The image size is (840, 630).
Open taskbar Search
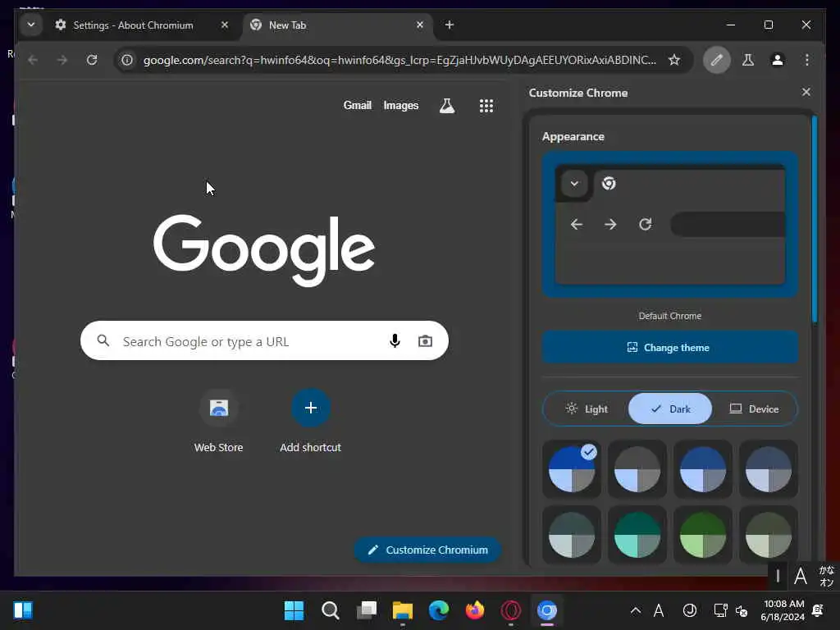(x=330, y=610)
